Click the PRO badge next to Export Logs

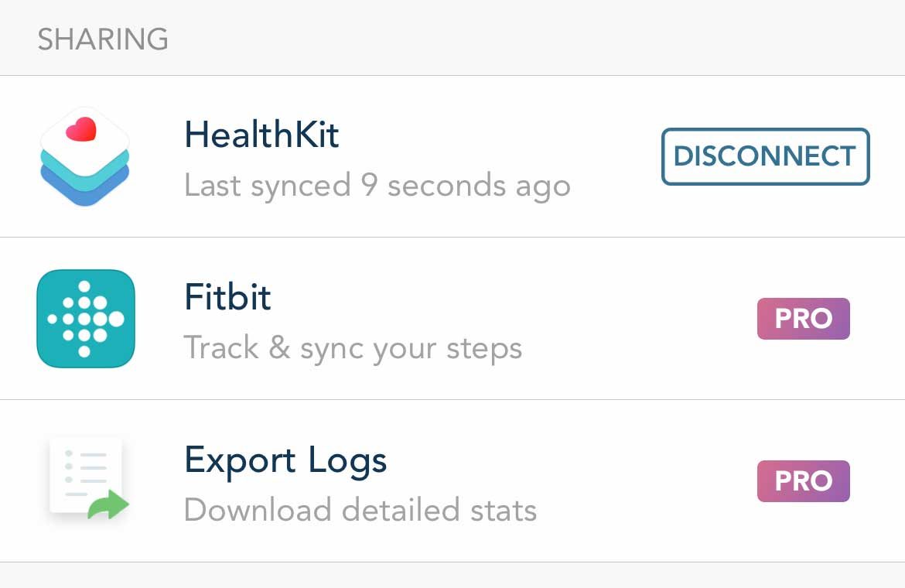click(x=803, y=481)
